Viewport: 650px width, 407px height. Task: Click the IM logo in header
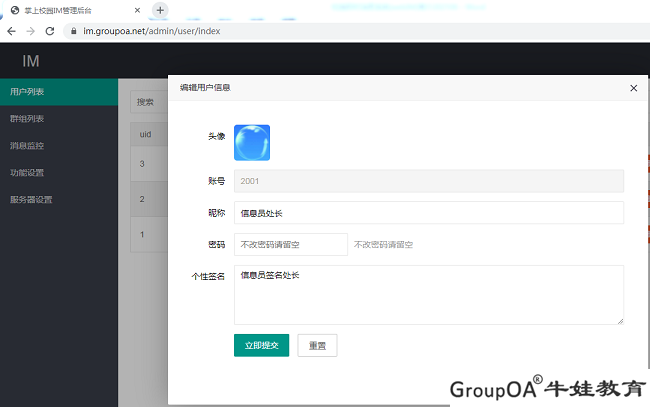tap(31, 61)
